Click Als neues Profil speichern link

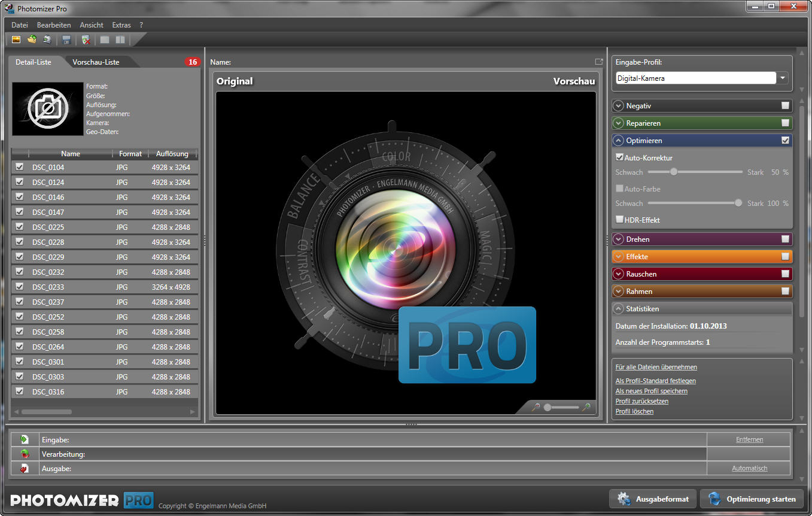point(652,391)
